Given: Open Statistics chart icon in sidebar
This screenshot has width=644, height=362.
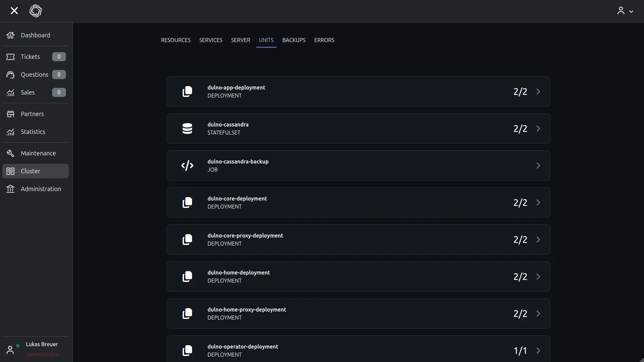Looking at the screenshot, I should tap(10, 132).
